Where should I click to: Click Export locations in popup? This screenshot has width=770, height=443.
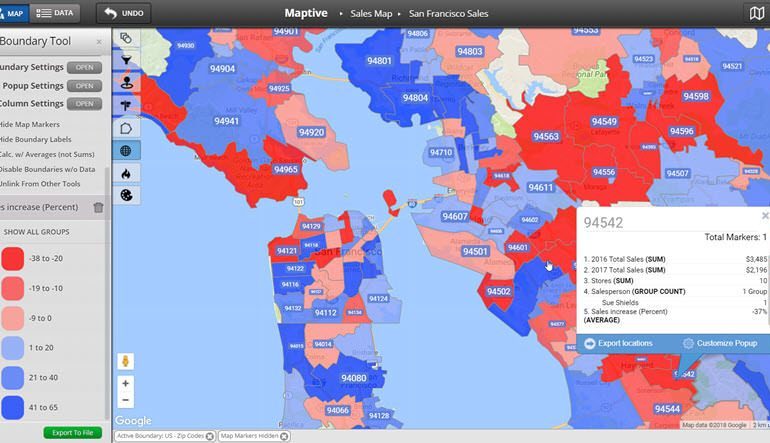(x=625, y=343)
